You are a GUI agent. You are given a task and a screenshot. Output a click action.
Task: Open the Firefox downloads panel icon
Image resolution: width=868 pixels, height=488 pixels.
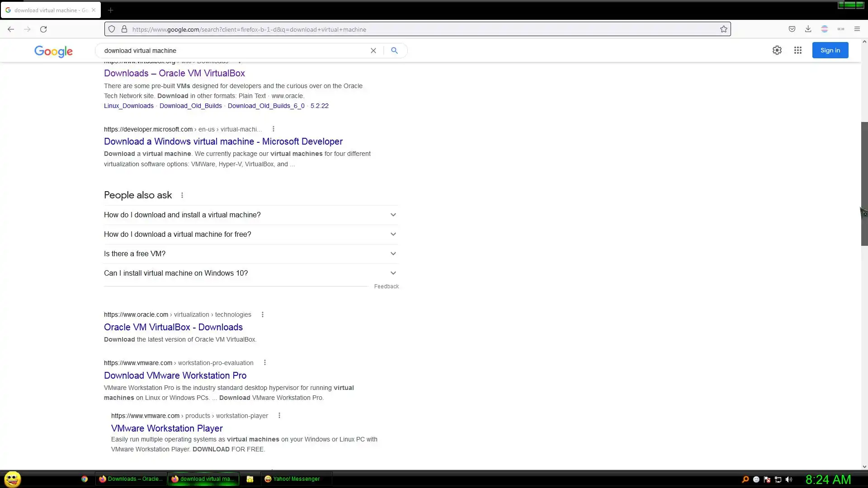pos(808,29)
